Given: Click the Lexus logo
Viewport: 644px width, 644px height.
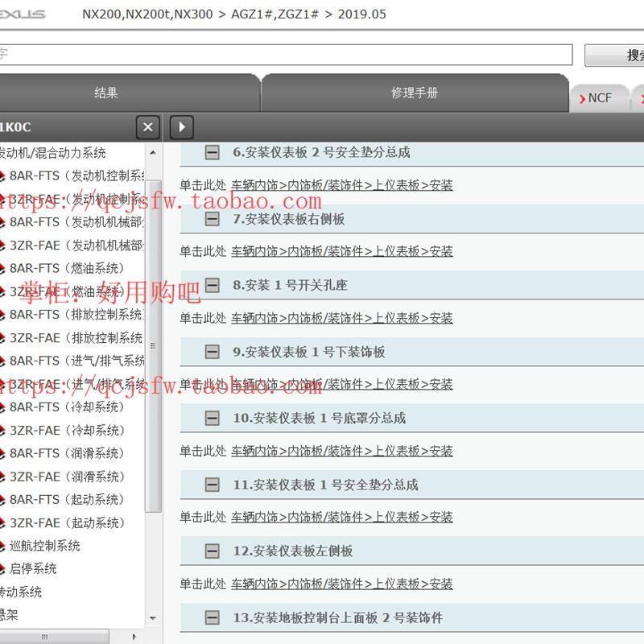Looking at the screenshot, I should click(x=23, y=14).
